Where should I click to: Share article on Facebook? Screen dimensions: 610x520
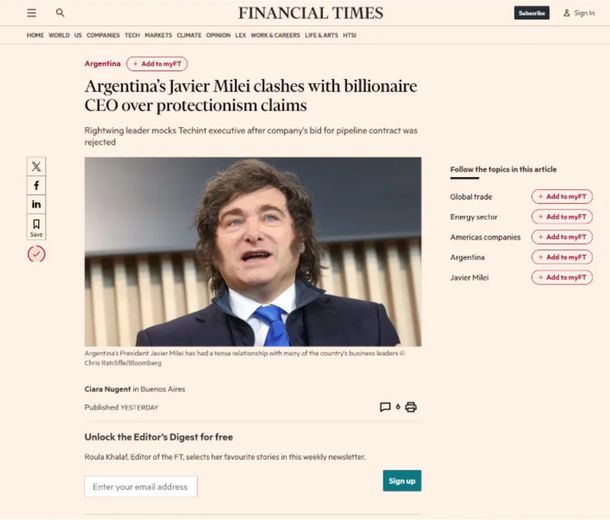point(37,186)
